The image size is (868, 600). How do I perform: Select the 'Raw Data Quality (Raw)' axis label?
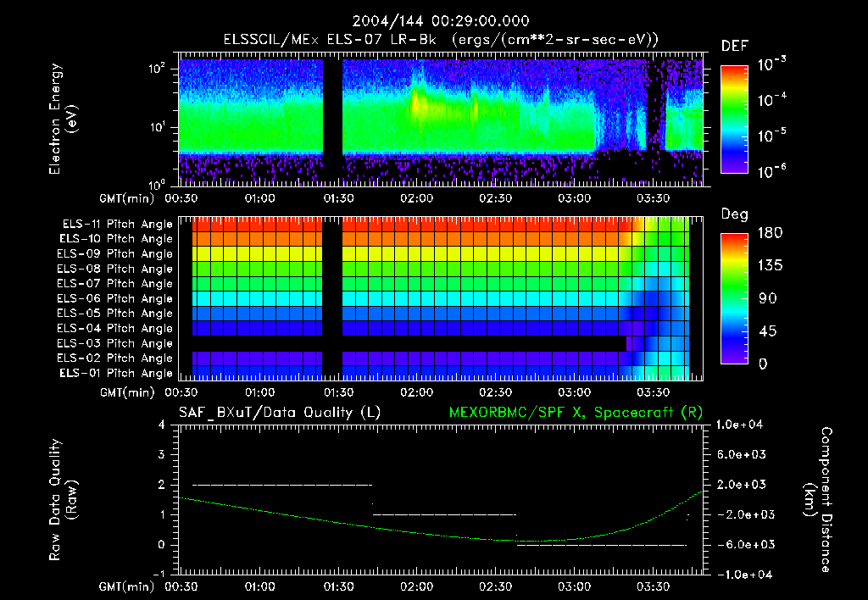coord(63,500)
